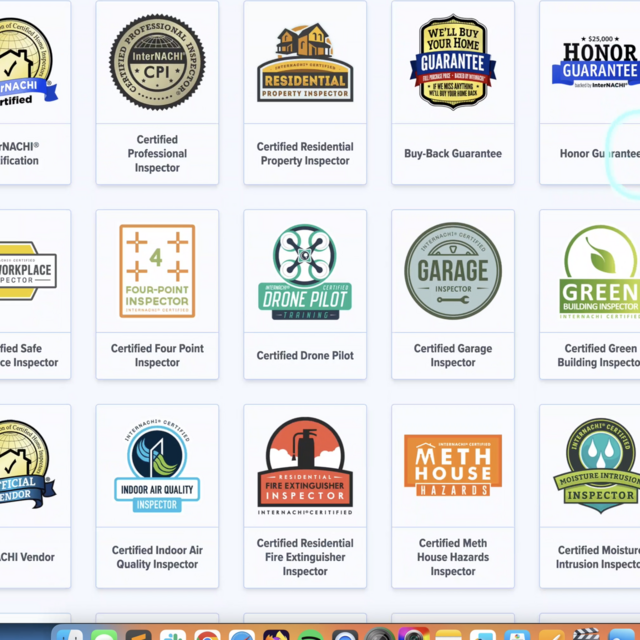Open the Four-Point Inspector orange badge image
Image resolution: width=640 pixels, height=640 pixels.
pos(157,270)
